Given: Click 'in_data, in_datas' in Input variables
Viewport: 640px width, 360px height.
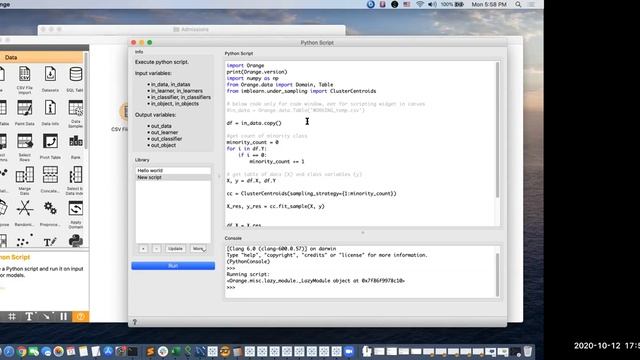Looking at the screenshot, I should (x=171, y=84).
